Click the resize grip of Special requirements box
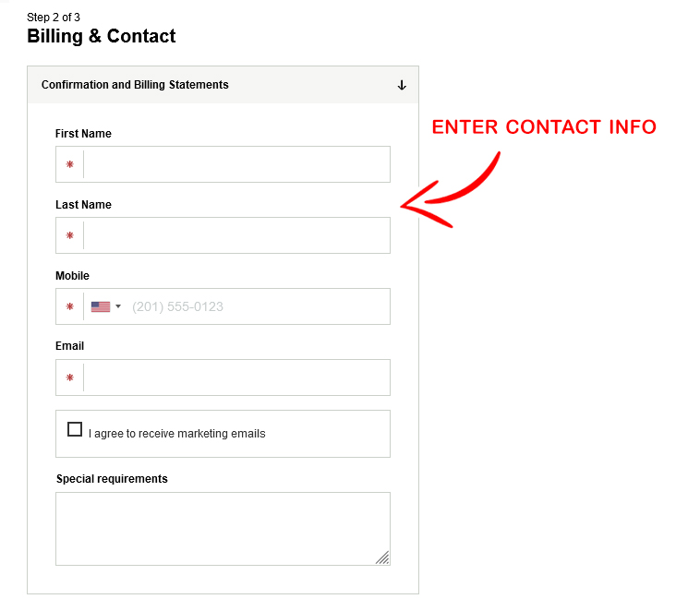Viewport: 700px width, 611px height. [x=382, y=557]
